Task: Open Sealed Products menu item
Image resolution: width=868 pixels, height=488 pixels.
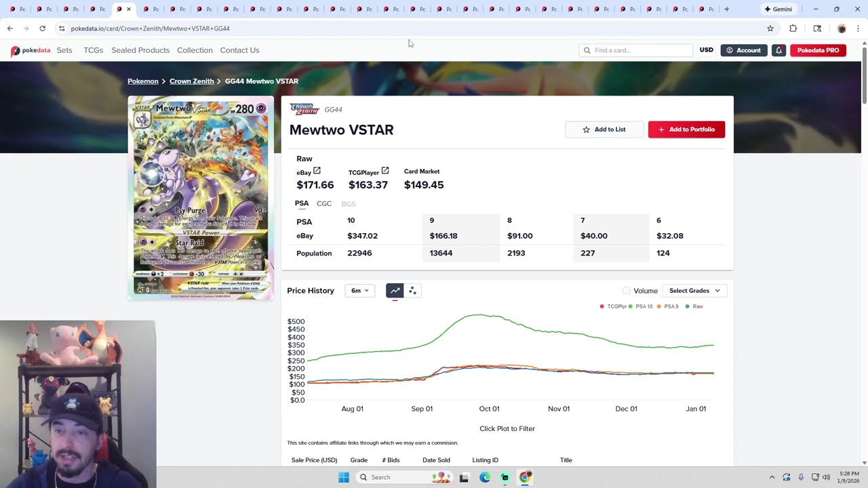Action: (140, 50)
